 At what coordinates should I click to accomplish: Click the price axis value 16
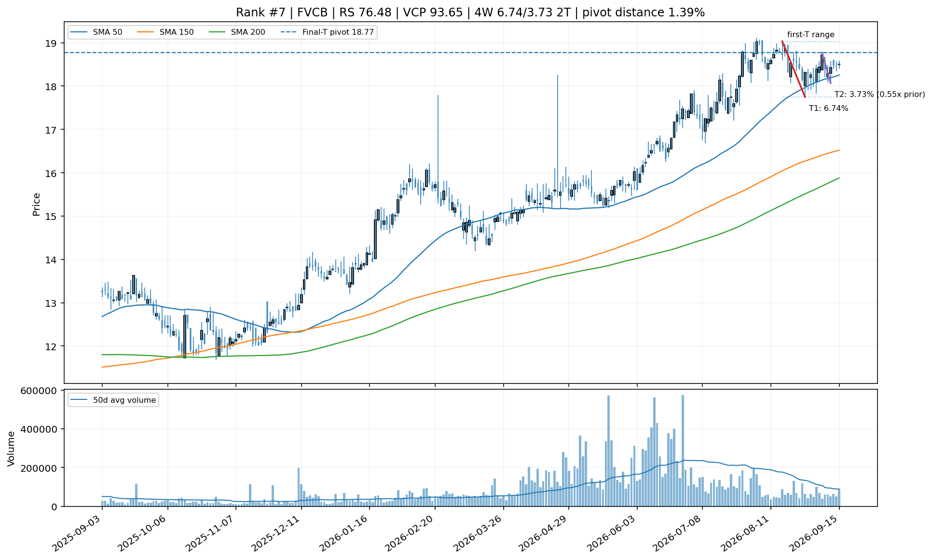point(51,173)
